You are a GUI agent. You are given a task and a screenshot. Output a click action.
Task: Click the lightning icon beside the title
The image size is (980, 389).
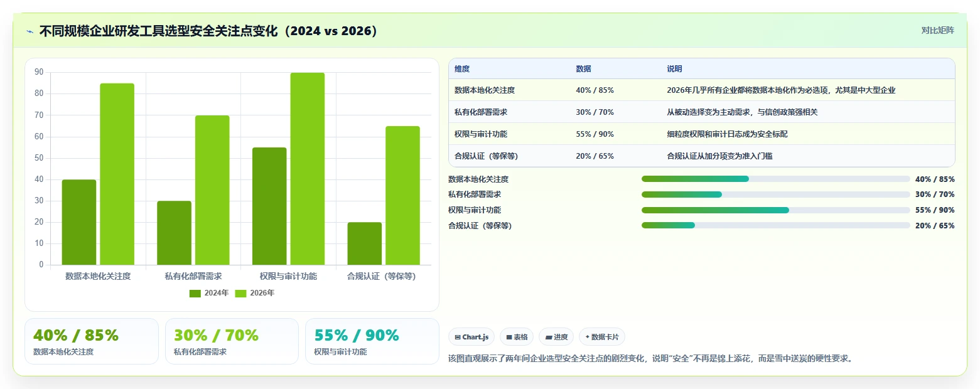[x=30, y=31]
